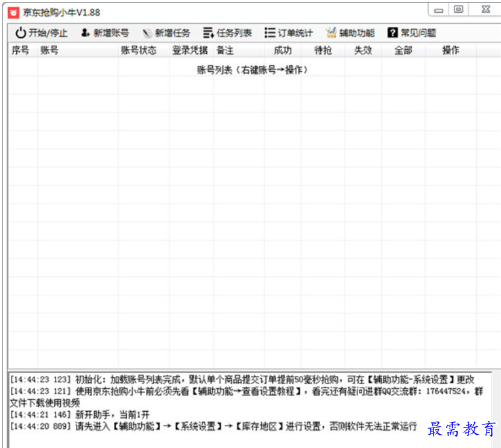Click log line starting [14:44:23 123]
The height and width of the screenshot is (448, 501).
pyautogui.click(x=242, y=380)
